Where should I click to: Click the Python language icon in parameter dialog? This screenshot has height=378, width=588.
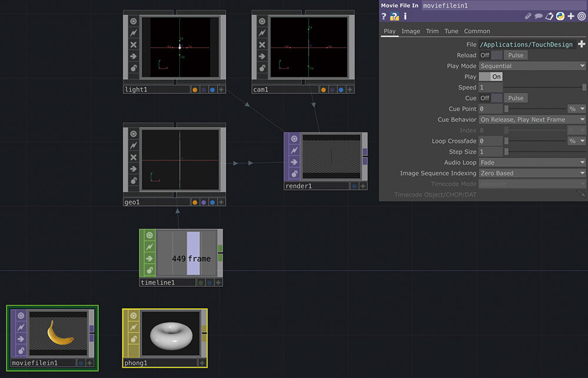pos(560,16)
